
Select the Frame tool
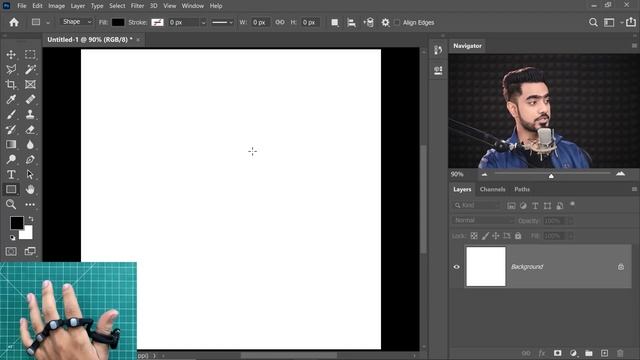[30, 84]
